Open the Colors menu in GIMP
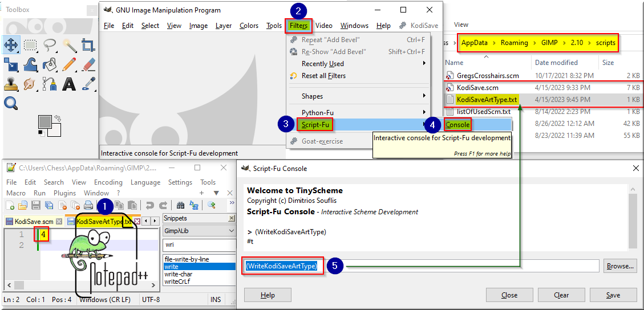The width and height of the screenshot is (644, 310). click(x=249, y=26)
